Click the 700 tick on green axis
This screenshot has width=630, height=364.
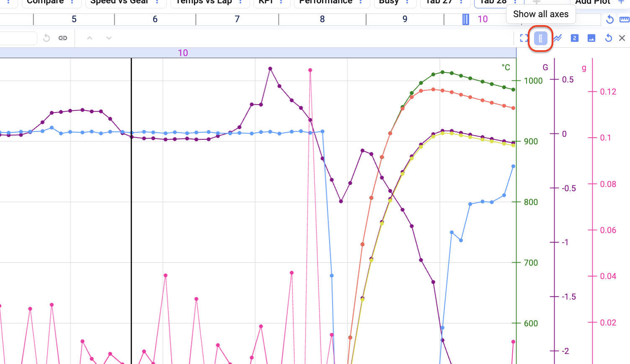531,263
